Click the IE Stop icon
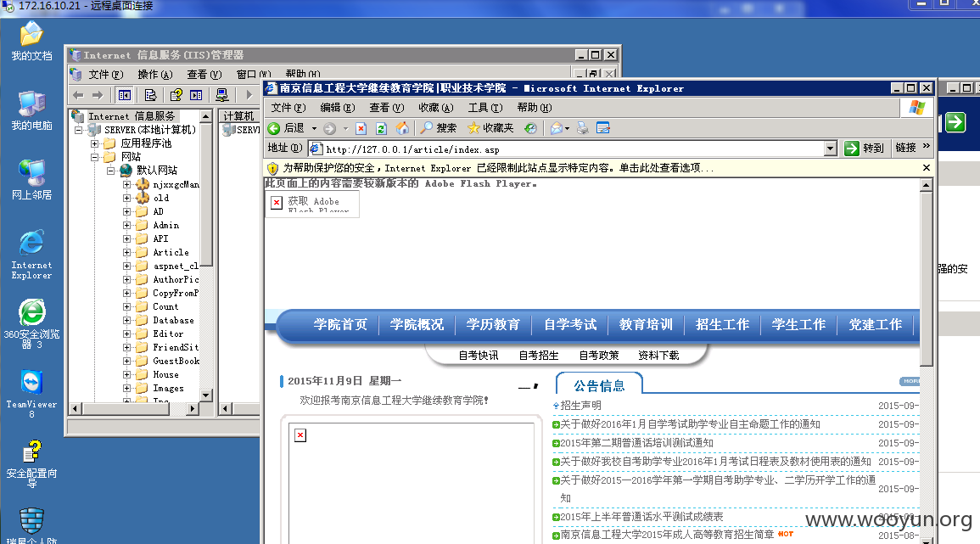The width and height of the screenshot is (980, 544). (361, 128)
